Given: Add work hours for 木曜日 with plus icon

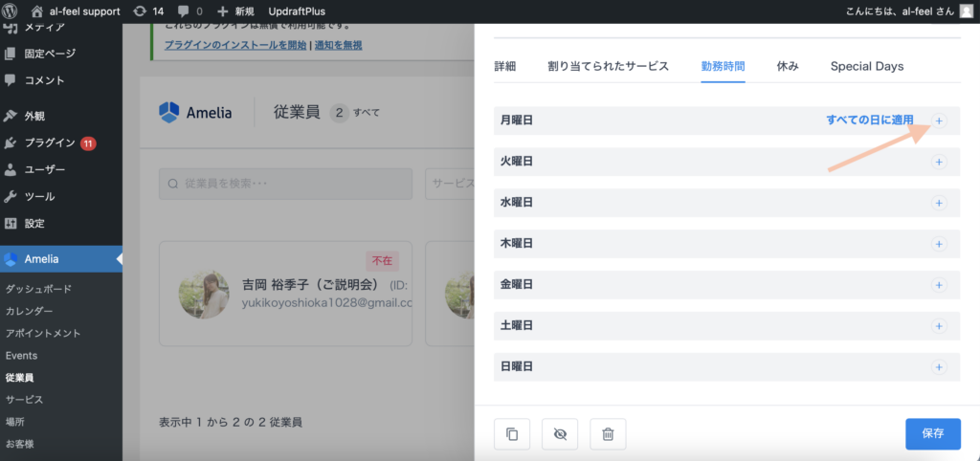Looking at the screenshot, I should coord(938,244).
